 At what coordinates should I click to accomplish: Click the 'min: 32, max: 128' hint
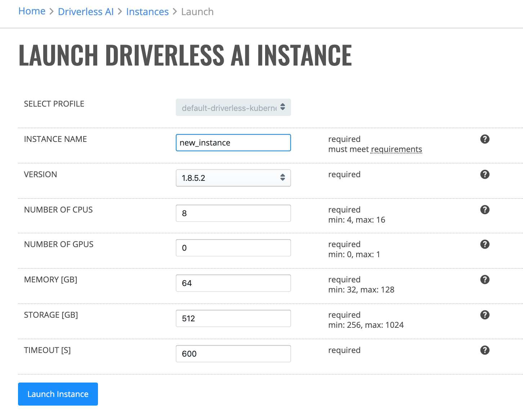coord(361,290)
